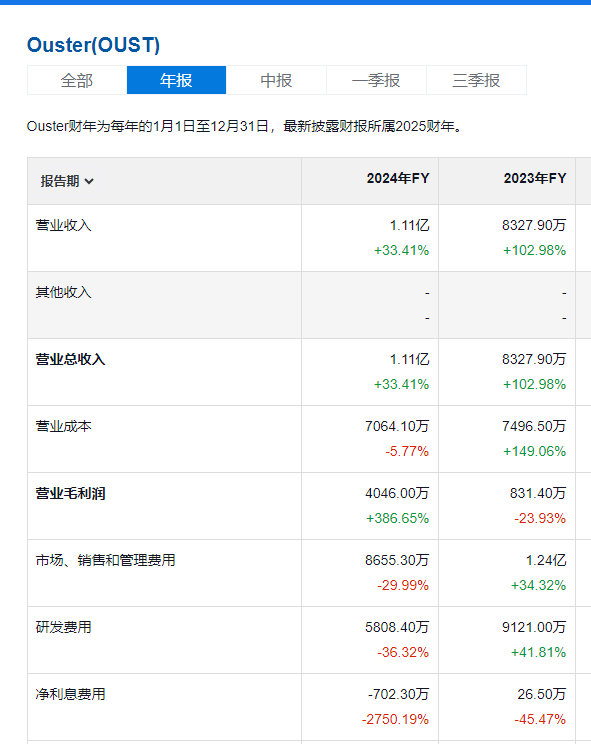Viewport: 591px width, 744px height.
Task: Select the 营业毛利润 row label
Action: [x=70, y=493]
